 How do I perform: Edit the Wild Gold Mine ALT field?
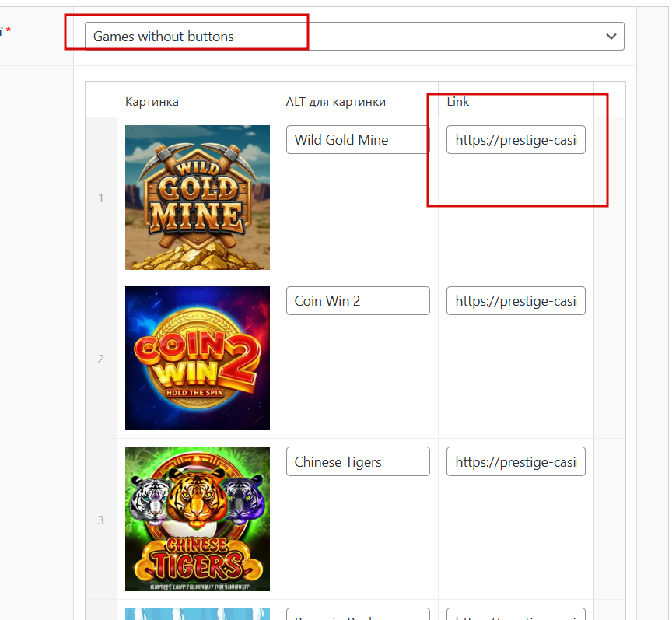pyautogui.click(x=358, y=140)
